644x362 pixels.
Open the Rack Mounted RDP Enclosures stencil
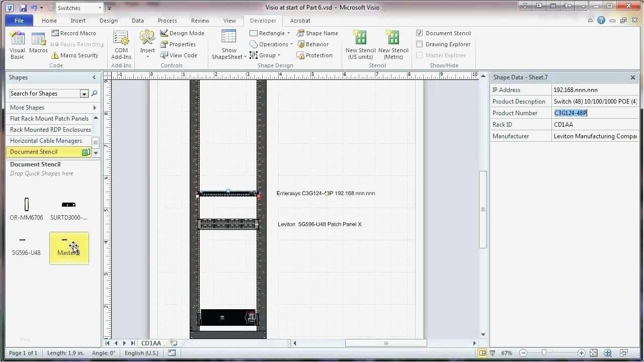tap(49, 130)
